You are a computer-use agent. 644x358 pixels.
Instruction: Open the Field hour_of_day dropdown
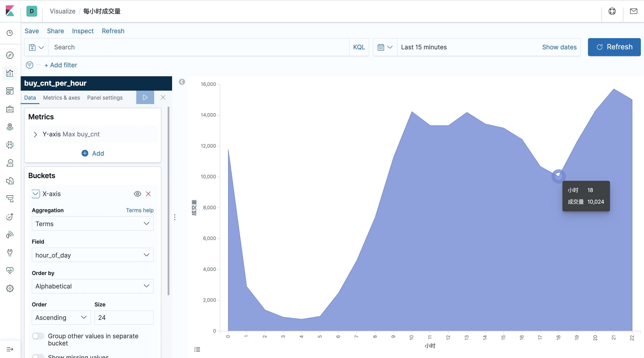93,255
